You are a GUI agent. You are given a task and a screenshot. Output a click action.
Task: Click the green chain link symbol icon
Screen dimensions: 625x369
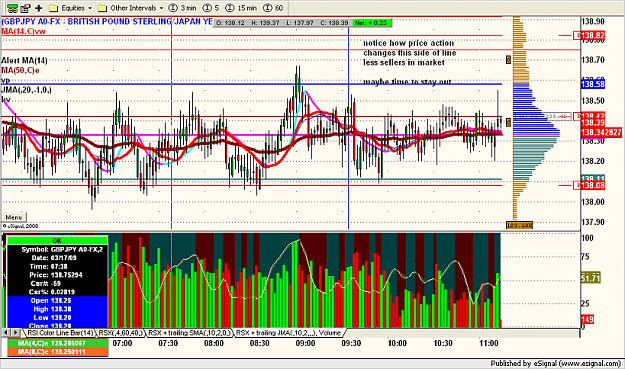12,8
